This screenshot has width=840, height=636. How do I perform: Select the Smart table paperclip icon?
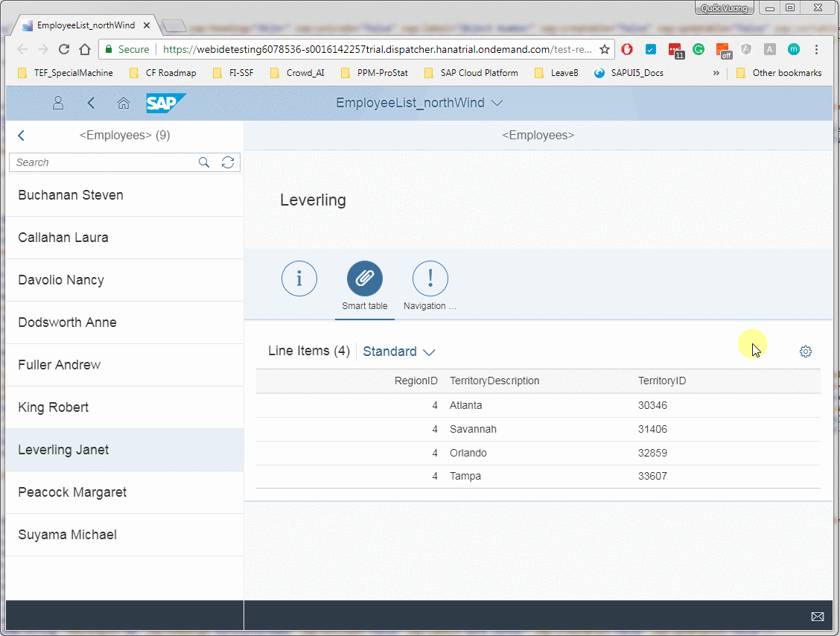point(364,279)
